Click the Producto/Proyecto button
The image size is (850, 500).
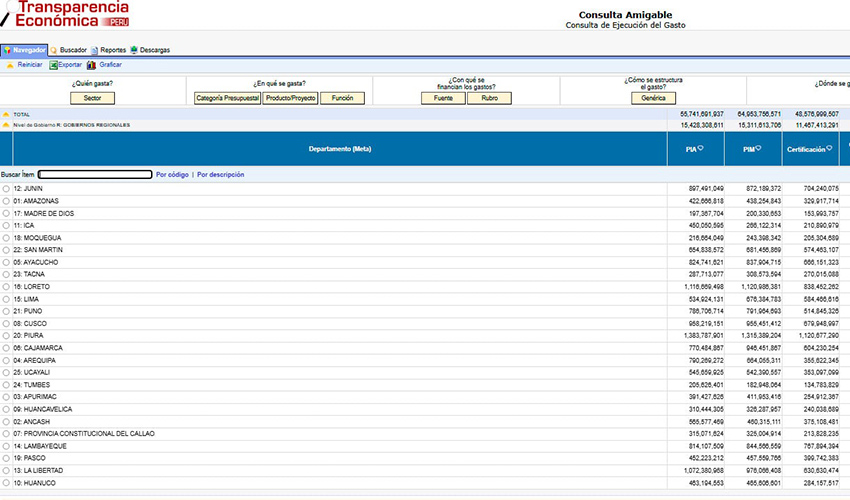pyautogui.click(x=290, y=98)
